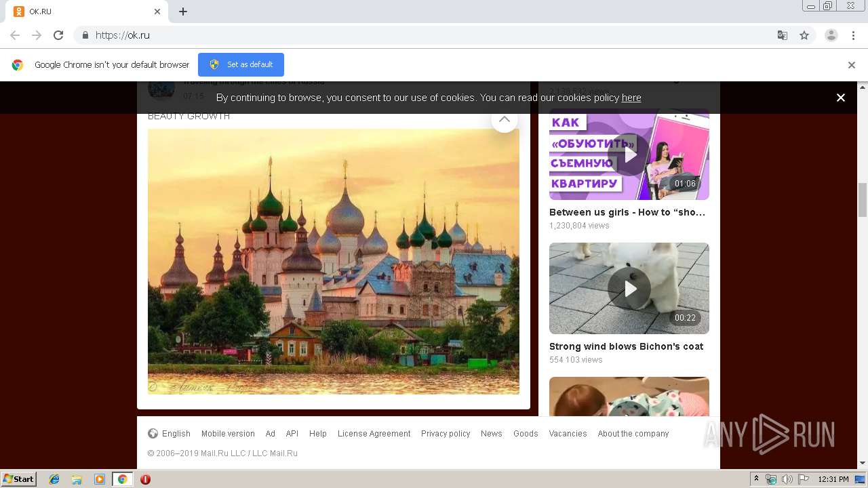Click the page vertical scrollbar thumb
Image resolution: width=868 pixels, height=488 pixels.
(863, 199)
